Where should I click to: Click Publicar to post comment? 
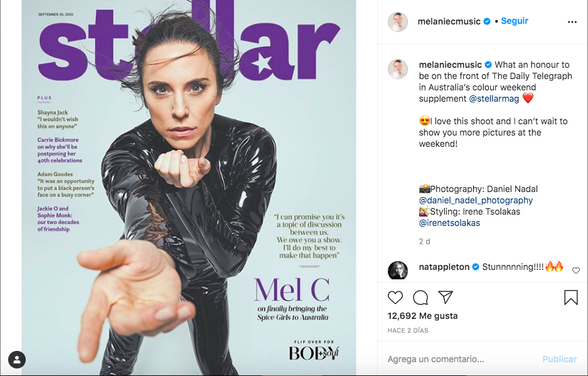tap(560, 359)
